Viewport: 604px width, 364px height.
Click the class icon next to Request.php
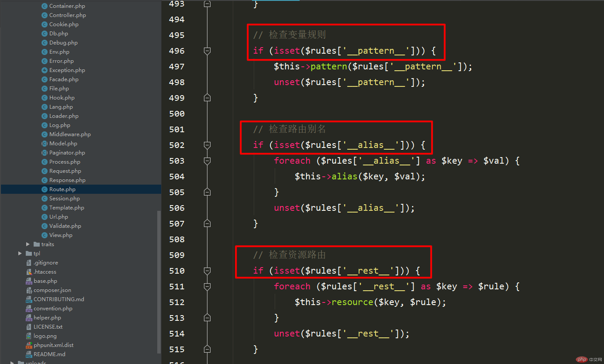coord(45,171)
